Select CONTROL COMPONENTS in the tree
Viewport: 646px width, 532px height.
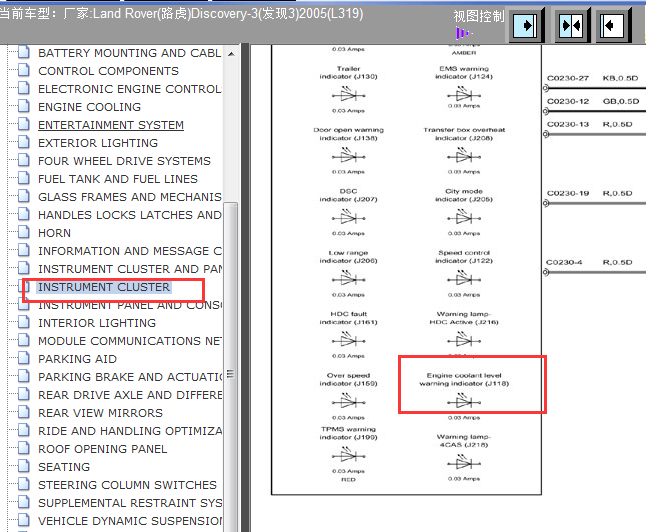[x=108, y=71]
